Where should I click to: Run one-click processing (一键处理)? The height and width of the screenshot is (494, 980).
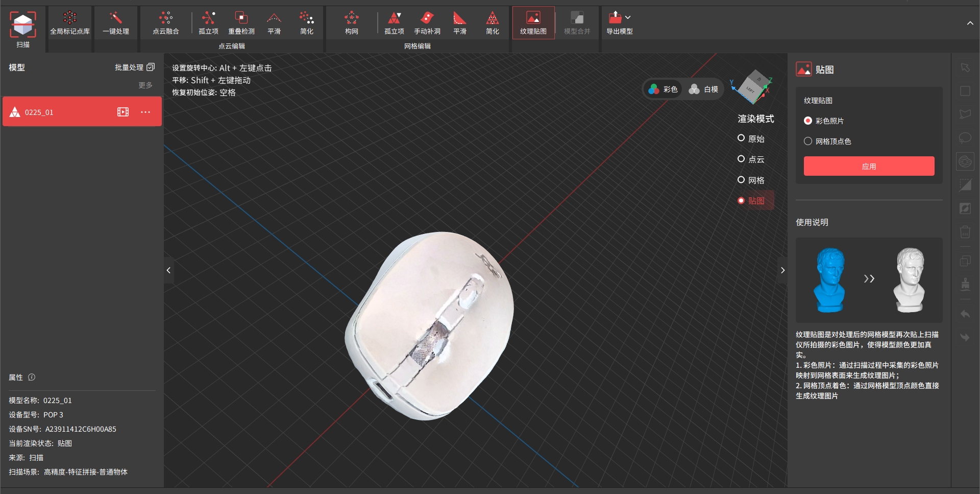tap(116, 24)
